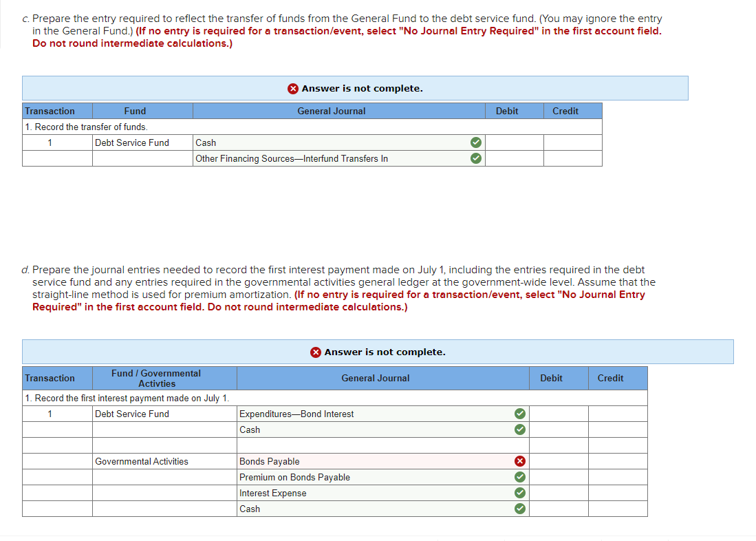This screenshot has width=756, height=541.
Task: Click part c 'Credit' column header
Action: [x=573, y=111]
